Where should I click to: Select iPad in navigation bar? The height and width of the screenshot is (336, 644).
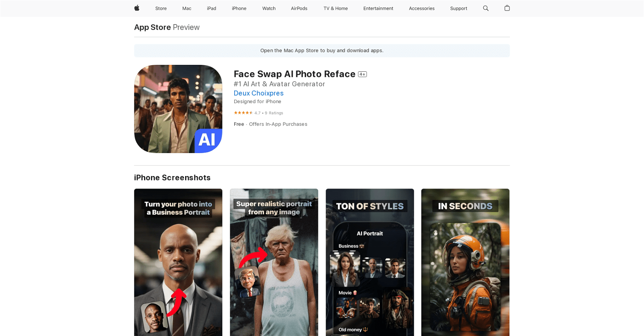point(211,8)
